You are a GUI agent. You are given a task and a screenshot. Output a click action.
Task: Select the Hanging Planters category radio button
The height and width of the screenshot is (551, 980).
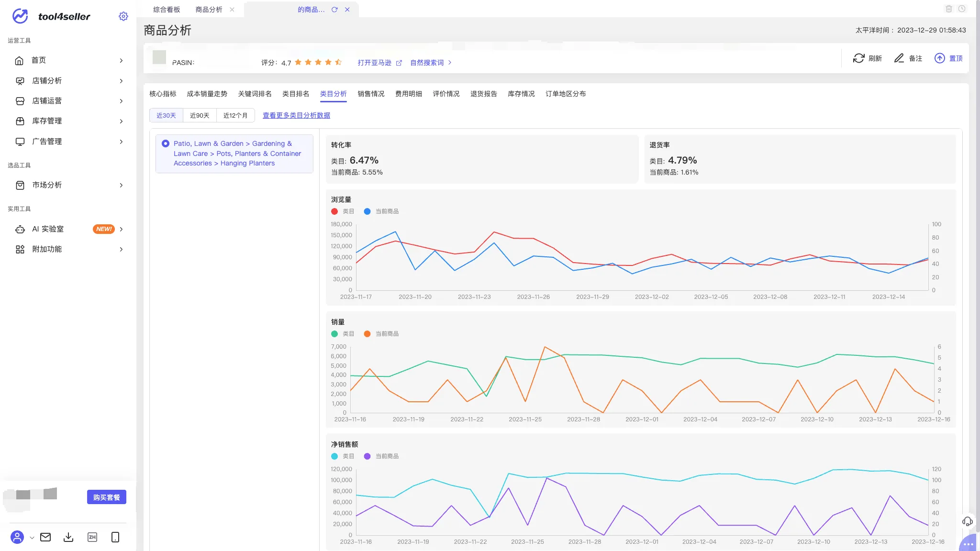(166, 143)
